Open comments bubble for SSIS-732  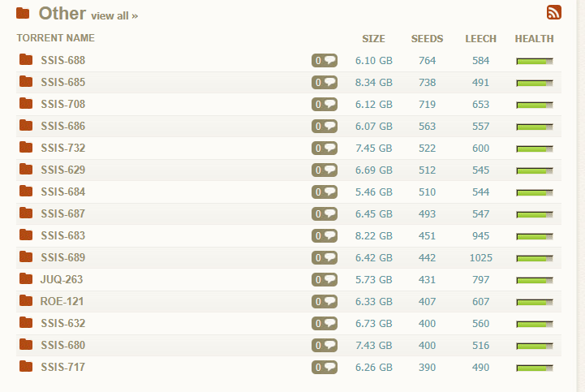pos(325,149)
